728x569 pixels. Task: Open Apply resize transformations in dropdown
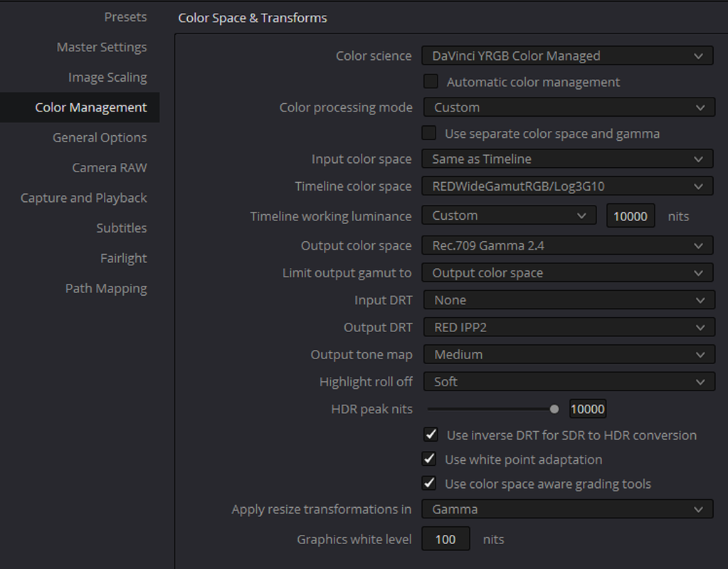tap(567, 509)
